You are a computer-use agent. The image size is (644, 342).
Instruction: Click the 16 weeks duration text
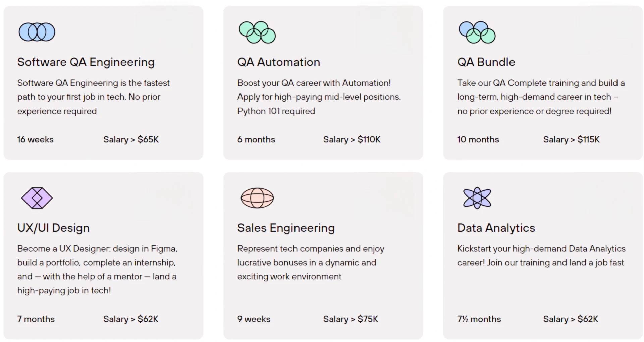(x=35, y=139)
